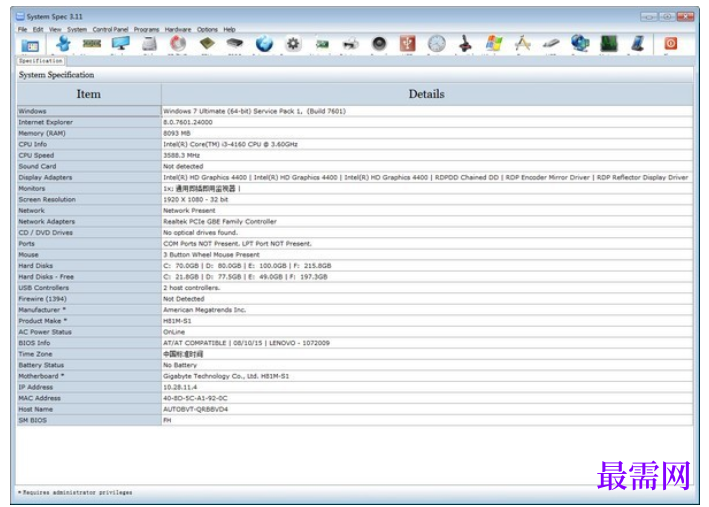This screenshot has width=709, height=507.
Task: Click the Host Name value AUTOBVT-QRBBVD4
Action: click(195, 409)
